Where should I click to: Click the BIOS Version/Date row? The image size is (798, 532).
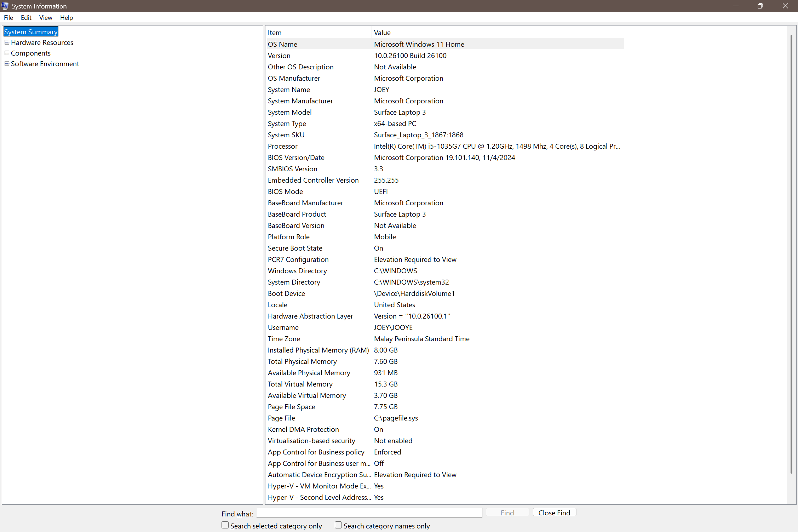(x=445, y=158)
